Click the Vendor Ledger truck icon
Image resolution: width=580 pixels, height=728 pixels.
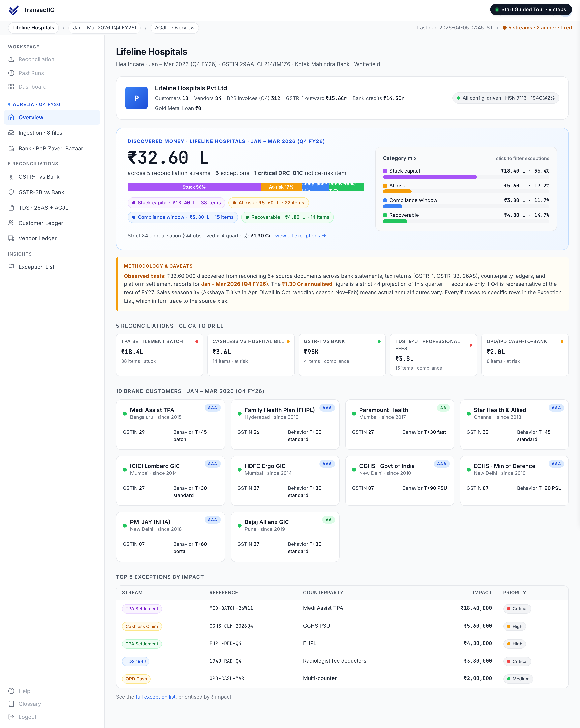click(11, 238)
